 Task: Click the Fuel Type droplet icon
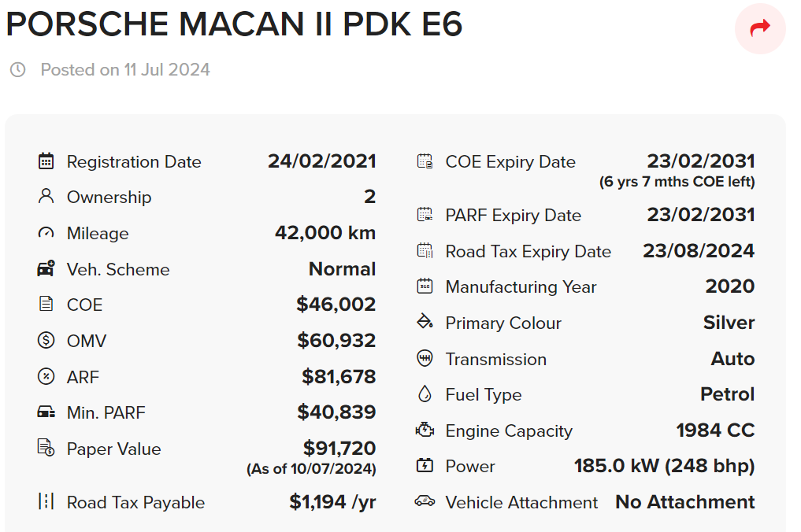(x=425, y=393)
